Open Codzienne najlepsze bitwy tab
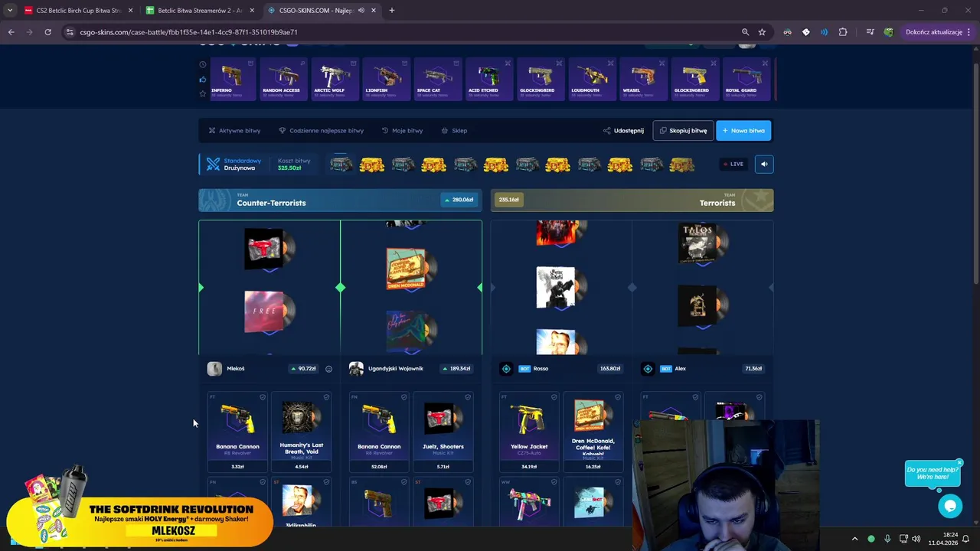 tap(321, 131)
